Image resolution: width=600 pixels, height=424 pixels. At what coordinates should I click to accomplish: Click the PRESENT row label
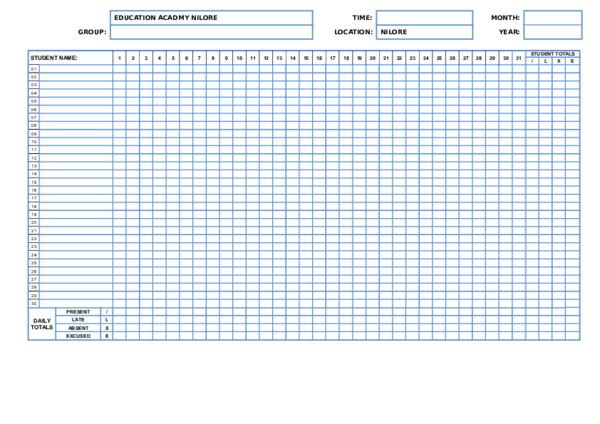tap(78, 312)
